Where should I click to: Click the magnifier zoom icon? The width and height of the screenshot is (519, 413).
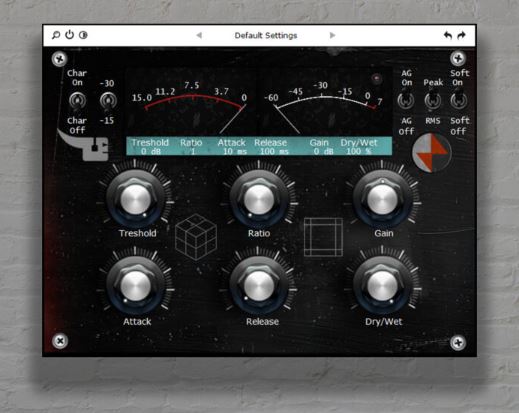(56, 35)
